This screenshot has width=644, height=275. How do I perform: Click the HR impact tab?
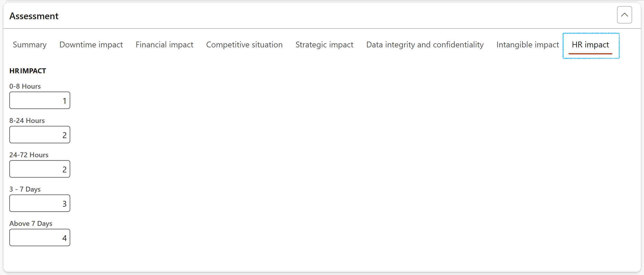tap(590, 45)
